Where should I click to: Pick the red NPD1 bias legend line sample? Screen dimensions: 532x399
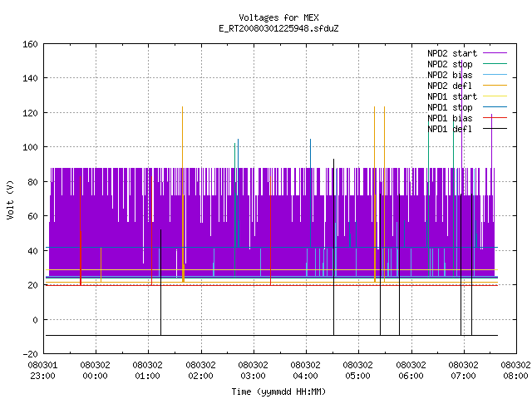(x=495, y=118)
